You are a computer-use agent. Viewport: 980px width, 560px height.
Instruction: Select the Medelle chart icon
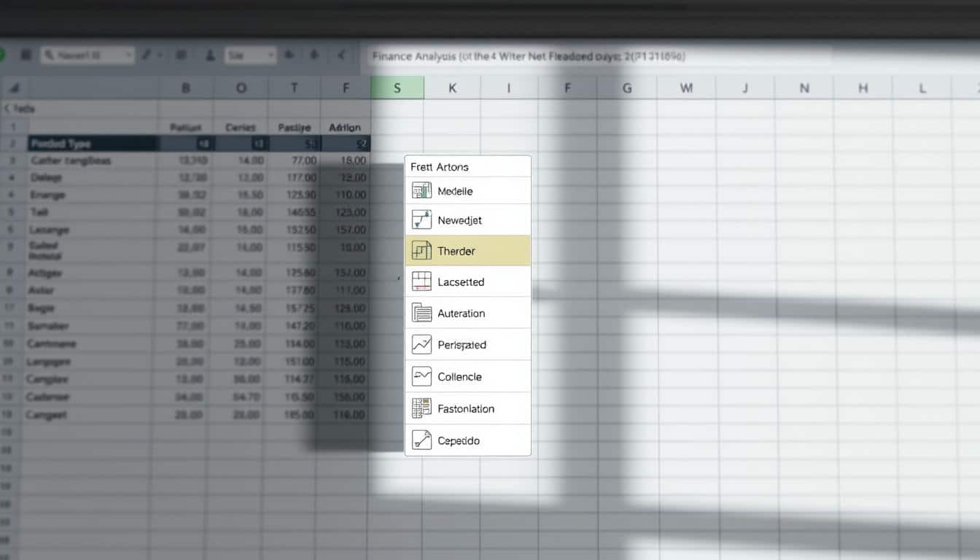(421, 190)
